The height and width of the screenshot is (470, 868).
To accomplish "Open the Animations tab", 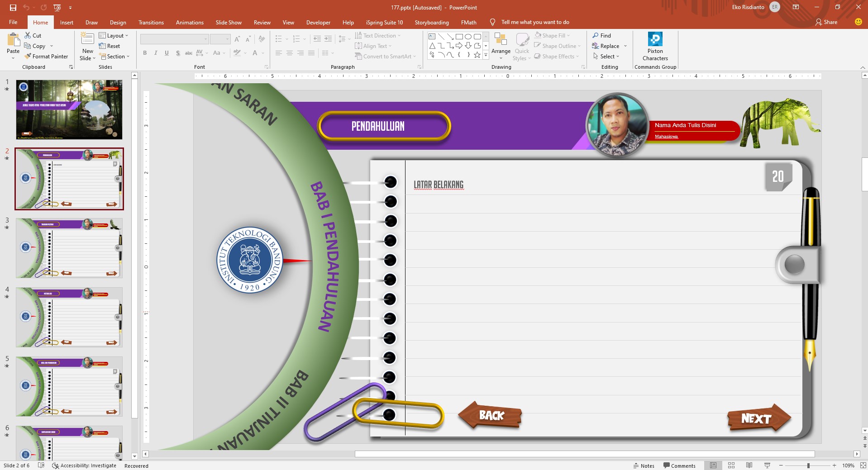I will (x=190, y=22).
